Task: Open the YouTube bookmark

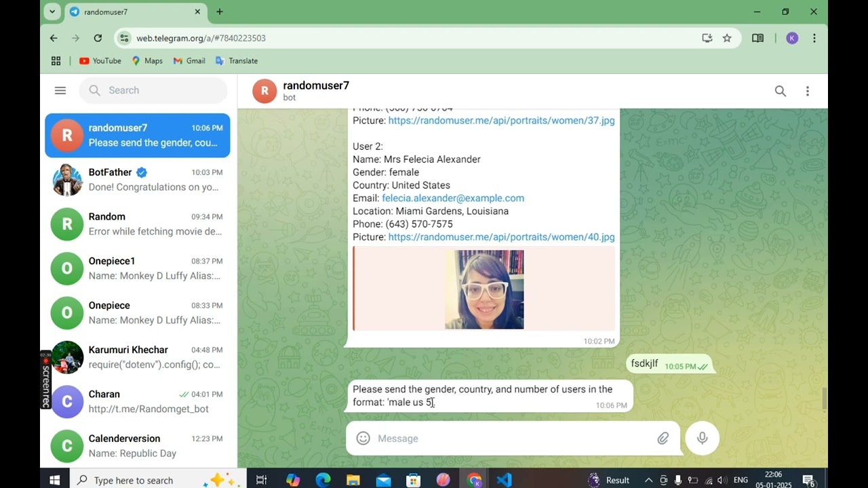Action: (100, 60)
